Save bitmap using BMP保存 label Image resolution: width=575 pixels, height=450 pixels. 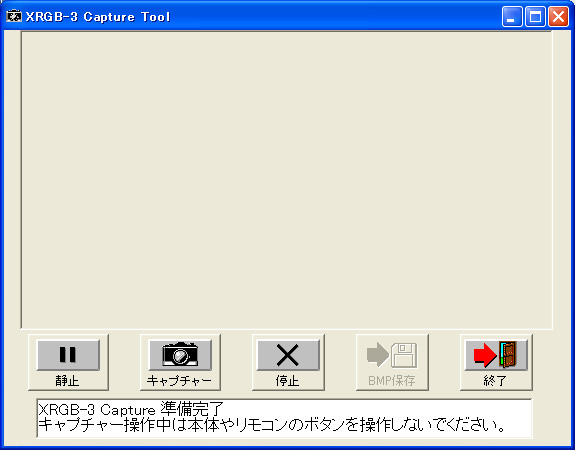pyautogui.click(x=392, y=381)
